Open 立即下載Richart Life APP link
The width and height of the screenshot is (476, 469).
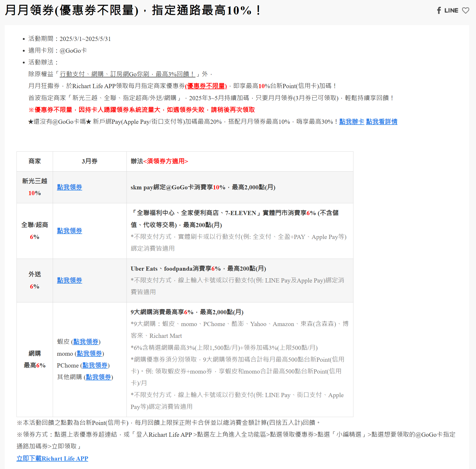[52, 458]
